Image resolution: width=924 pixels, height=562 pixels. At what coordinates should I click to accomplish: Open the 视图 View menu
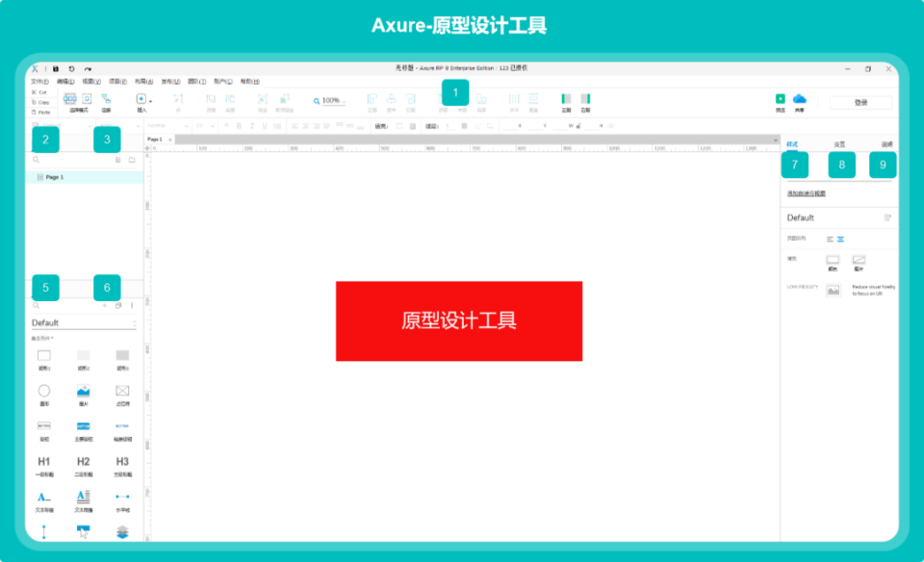pyautogui.click(x=91, y=81)
